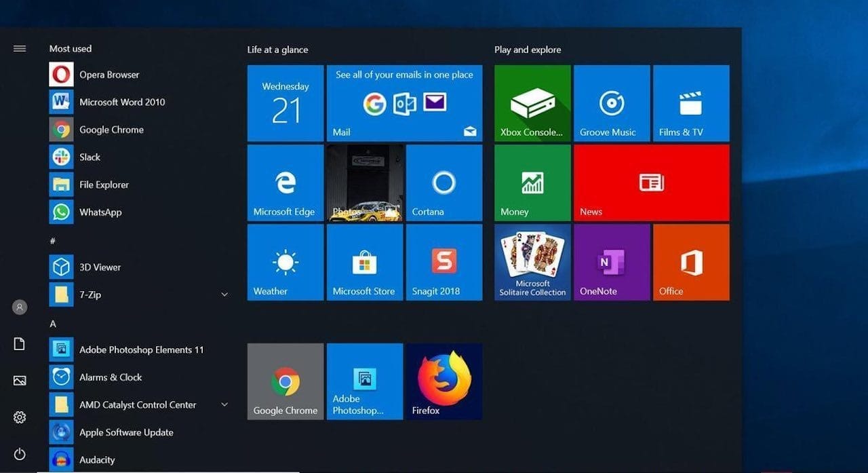
Task: Click the 'A' letter group header
Action: pos(53,324)
